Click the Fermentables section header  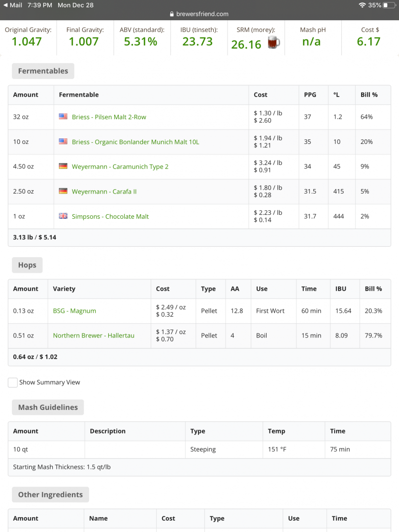tap(43, 71)
